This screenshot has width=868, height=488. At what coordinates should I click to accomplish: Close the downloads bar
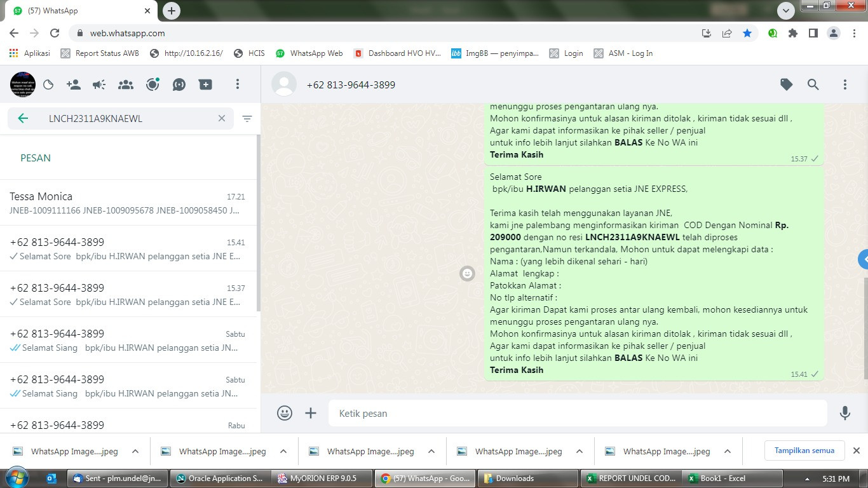pyautogui.click(x=856, y=451)
